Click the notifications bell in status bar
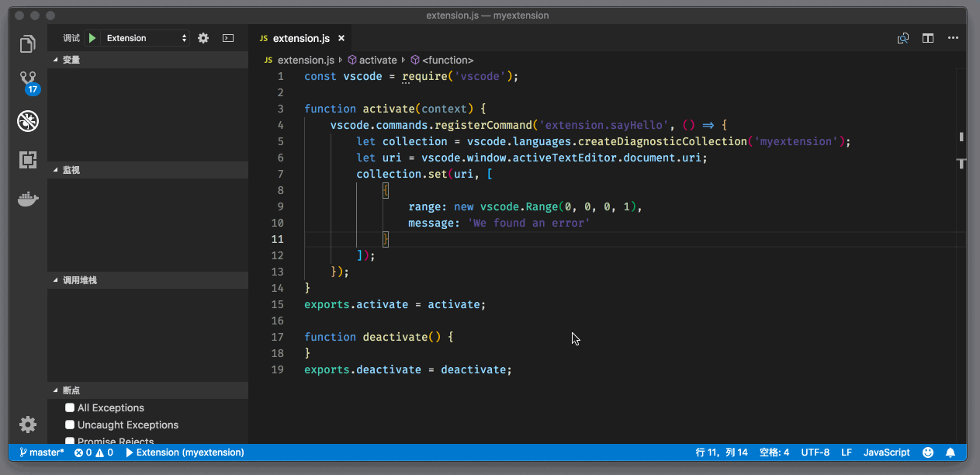This screenshot has width=980, height=475. coord(951,452)
